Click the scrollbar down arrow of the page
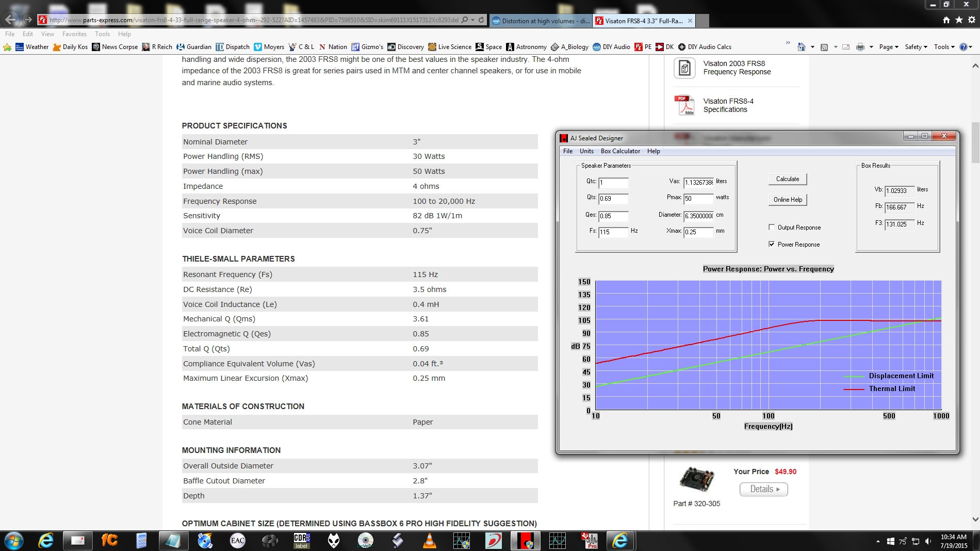 [x=975, y=520]
